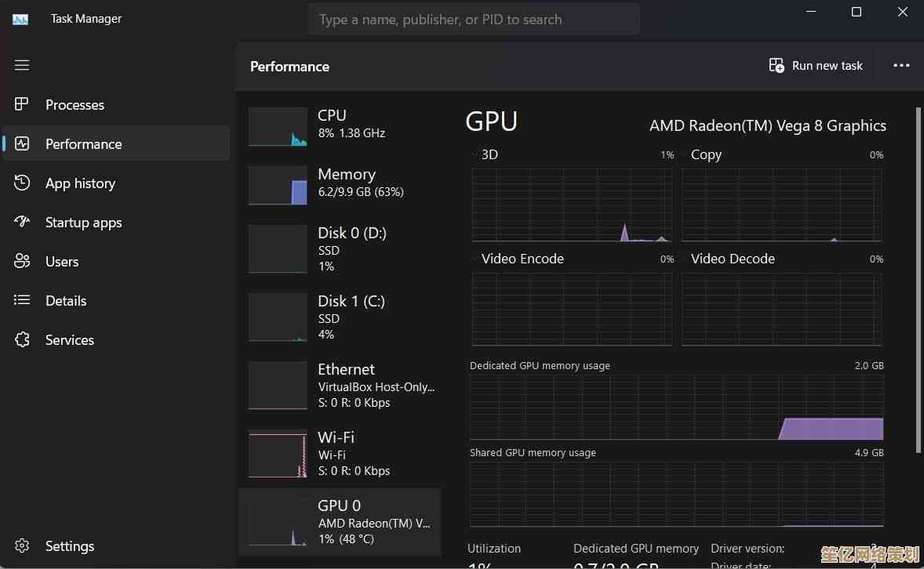This screenshot has width=924, height=569.
Task: Click the App history clock icon
Action: click(22, 183)
